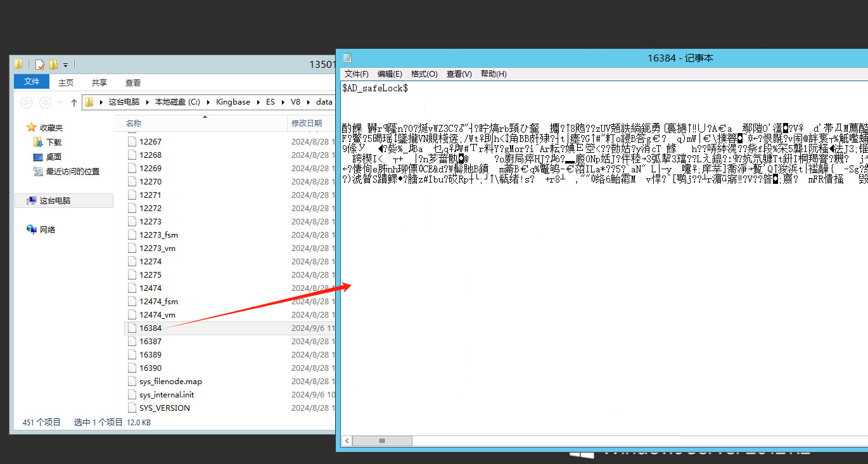Click the New Folder icon in Explorer's title bar
Screen dimensions: 868x464
pyautogui.click(x=53, y=64)
